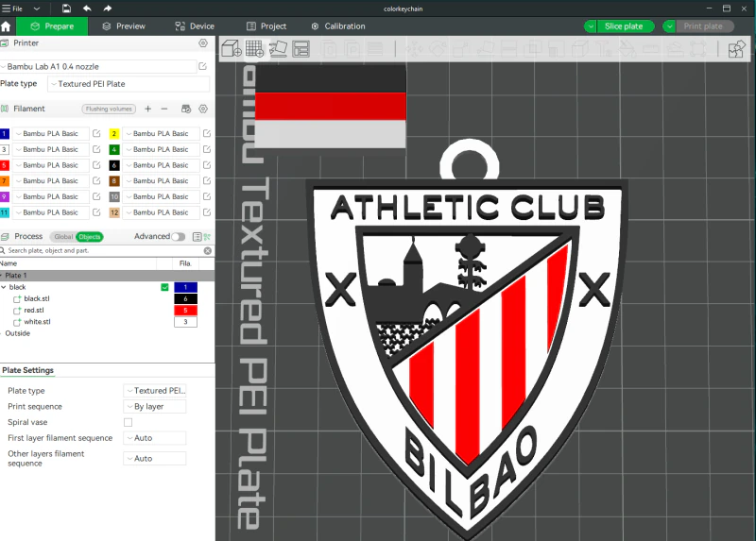Open Print plate dropdown arrow
Viewport: 756px width, 541px height.
669,26
